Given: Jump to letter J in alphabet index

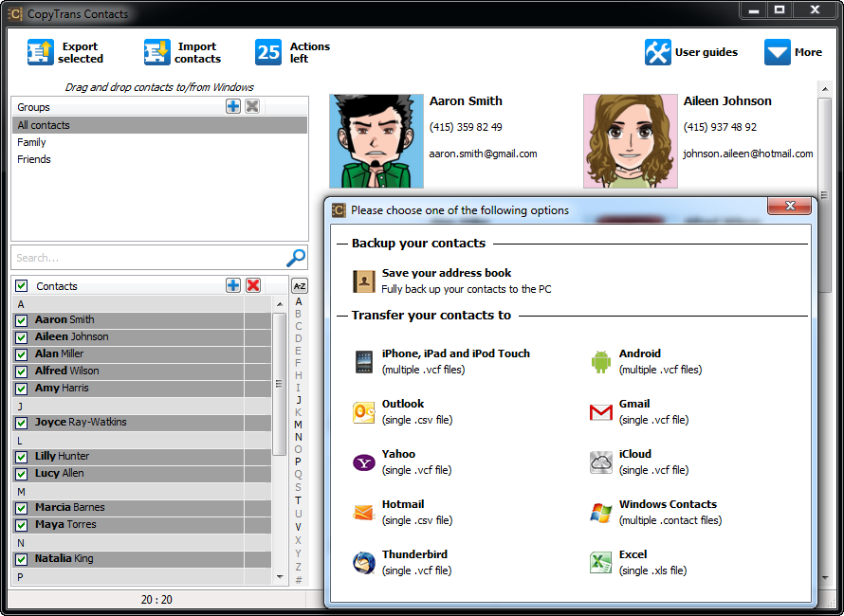Looking at the screenshot, I should 299,400.
